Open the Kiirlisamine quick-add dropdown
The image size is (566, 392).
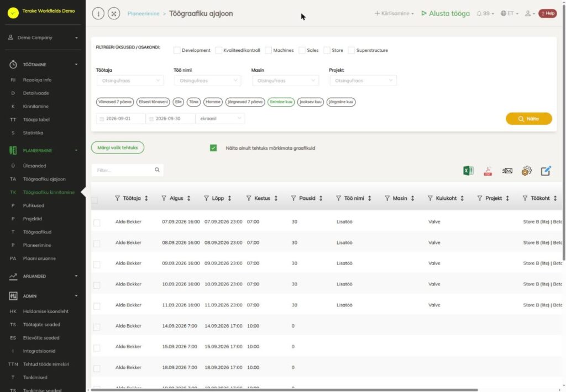point(394,13)
